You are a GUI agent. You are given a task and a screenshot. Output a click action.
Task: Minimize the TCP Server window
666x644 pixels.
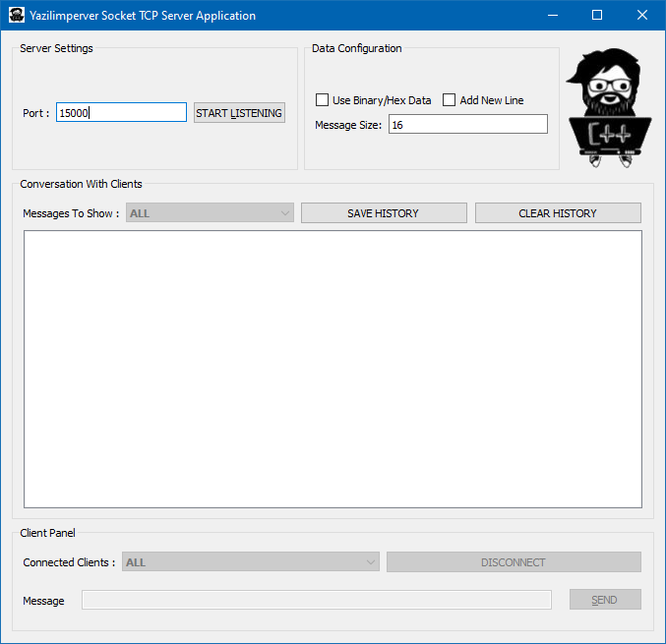(x=553, y=16)
